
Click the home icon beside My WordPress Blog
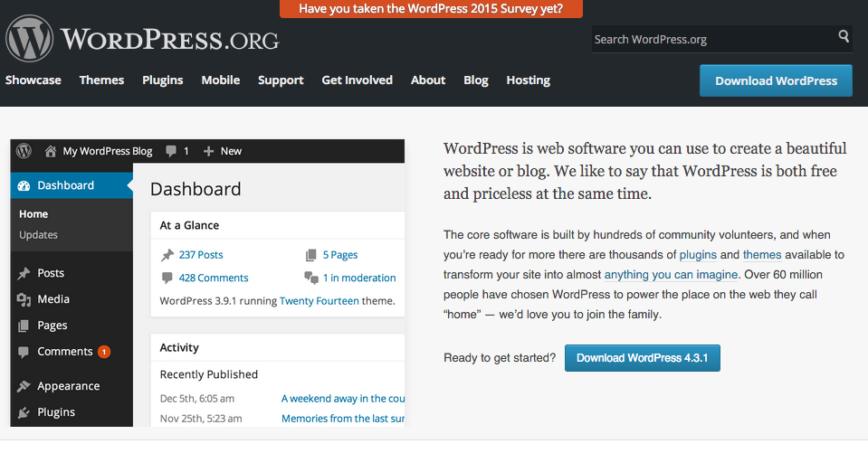click(51, 151)
